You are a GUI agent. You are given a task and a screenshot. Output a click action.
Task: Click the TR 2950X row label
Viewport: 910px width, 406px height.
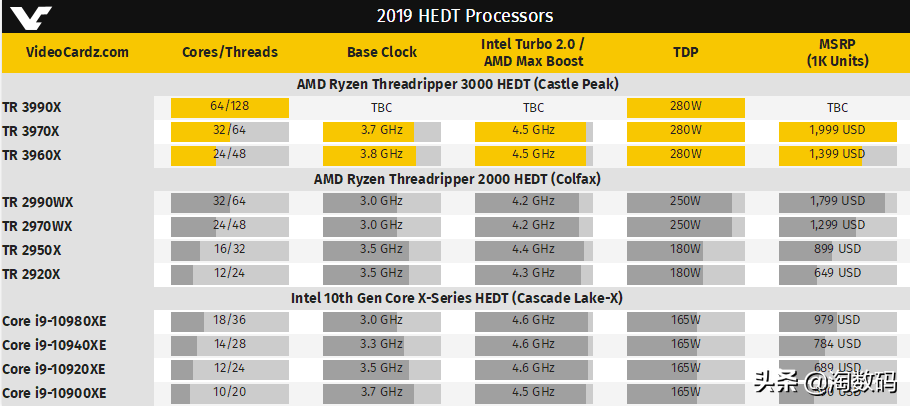[31, 251]
